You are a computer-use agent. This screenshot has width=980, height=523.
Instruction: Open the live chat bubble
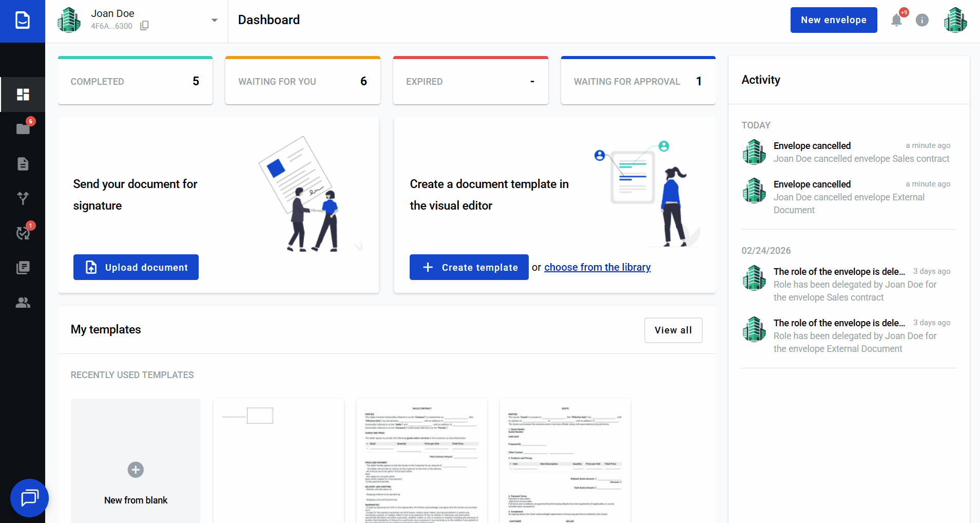coord(29,498)
